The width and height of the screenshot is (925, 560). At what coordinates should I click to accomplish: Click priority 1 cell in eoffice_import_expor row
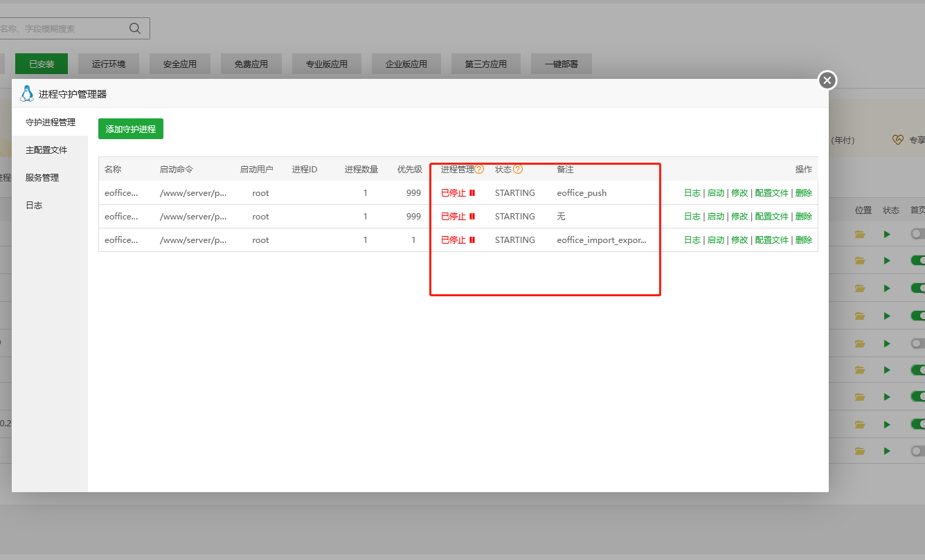point(413,240)
